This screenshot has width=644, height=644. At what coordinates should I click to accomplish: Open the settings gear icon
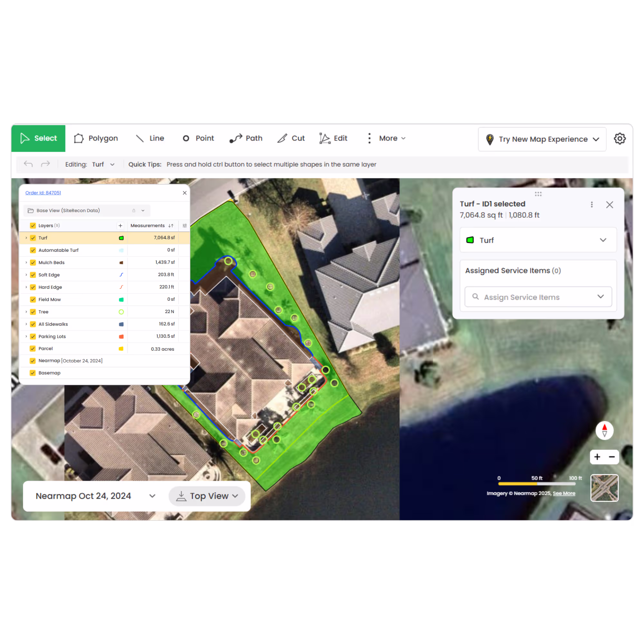point(620,139)
